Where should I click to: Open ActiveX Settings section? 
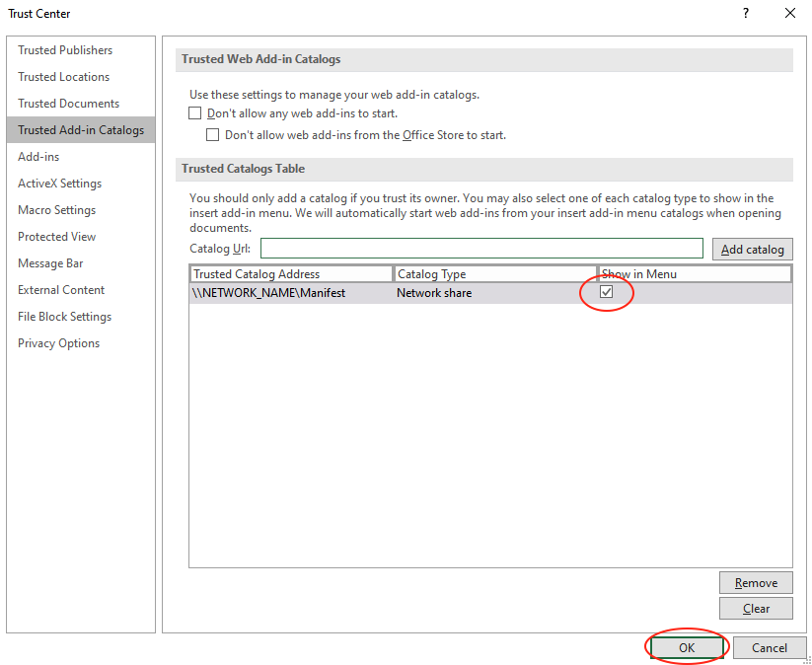click(59, 184)
